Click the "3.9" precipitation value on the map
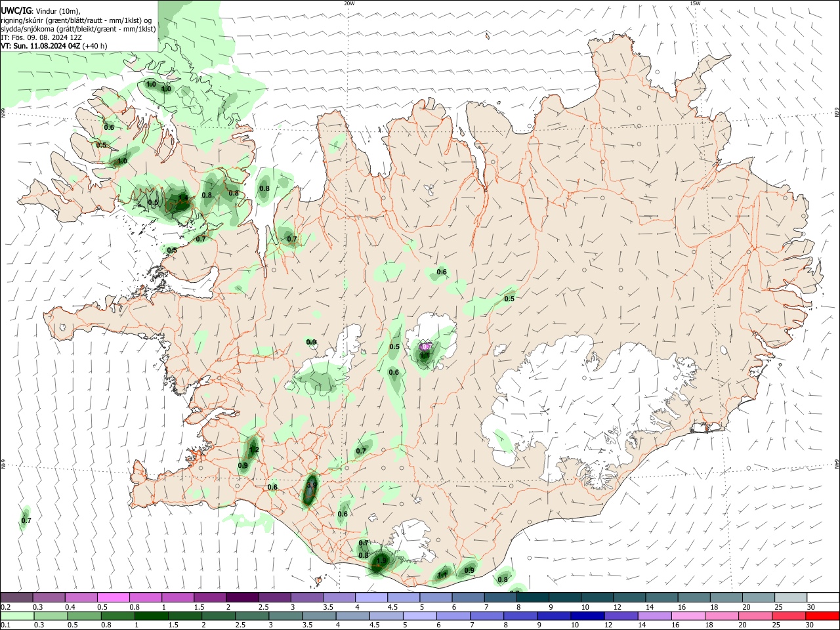Screen dimensions: 840x630 pos(312,485)
